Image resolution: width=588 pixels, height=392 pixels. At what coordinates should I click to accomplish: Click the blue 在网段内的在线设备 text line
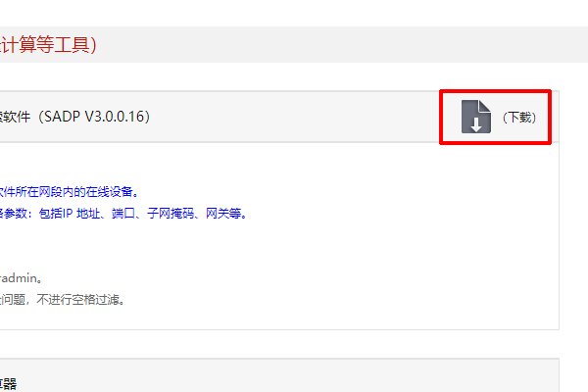pyautogui.click(x=69, y=192)
